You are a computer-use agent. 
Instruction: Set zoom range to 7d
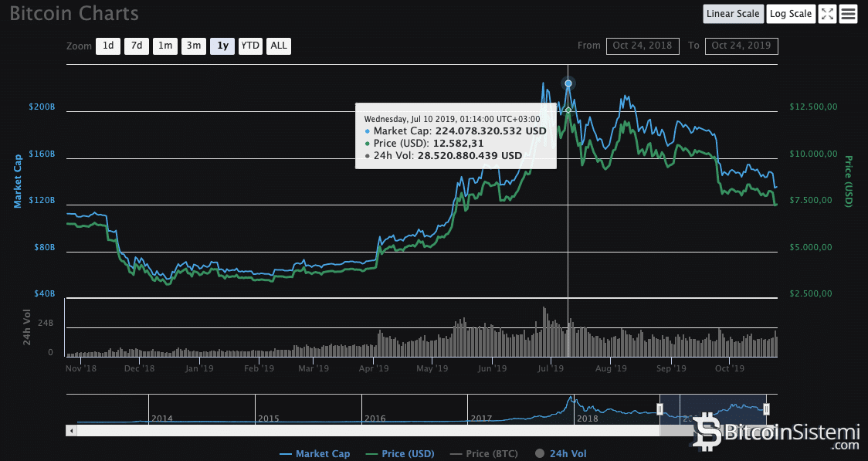pos(137,46)
